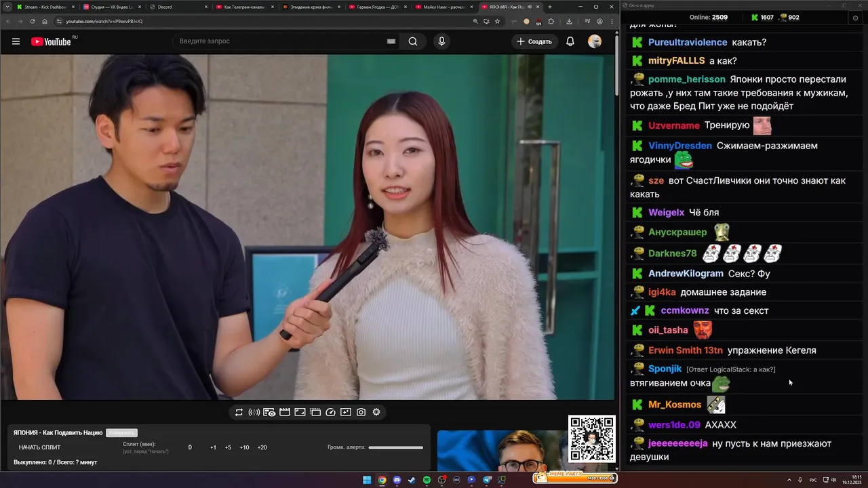Viewport: 868px width, 488px height.
Task: Open Discord from the taskbar
Action: tap(397, 480)
